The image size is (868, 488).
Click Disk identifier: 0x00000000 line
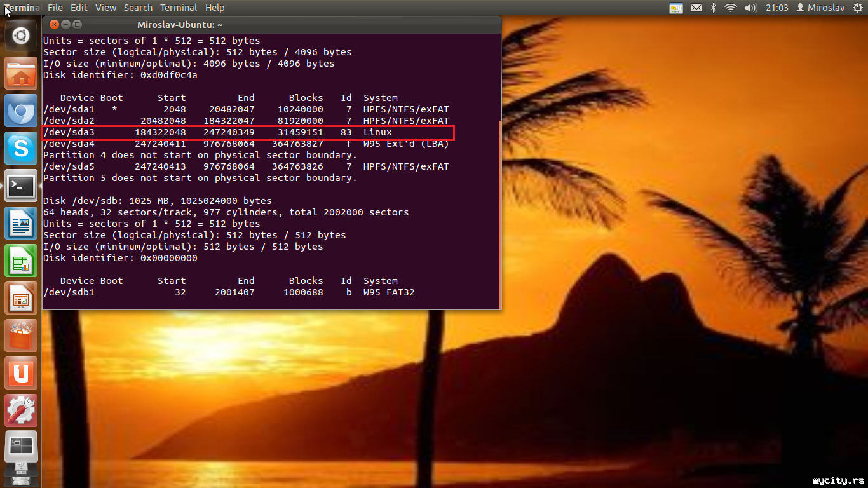click(120, 258)
